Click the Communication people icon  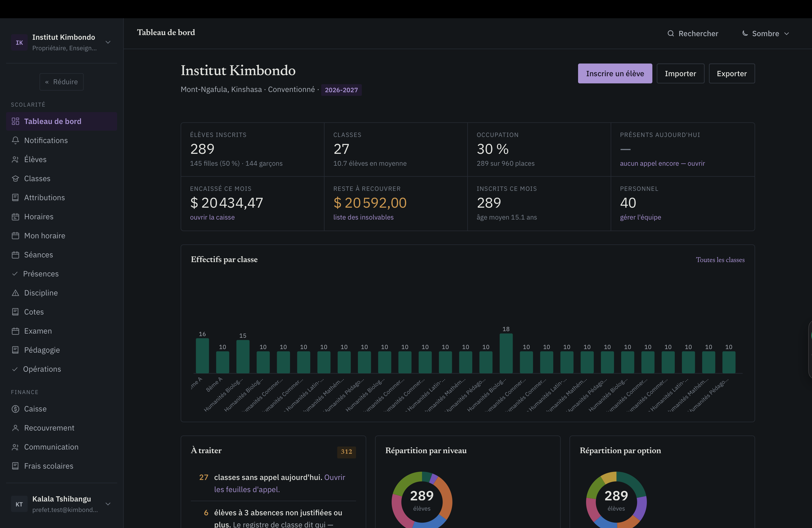click(x=15, y=447)
